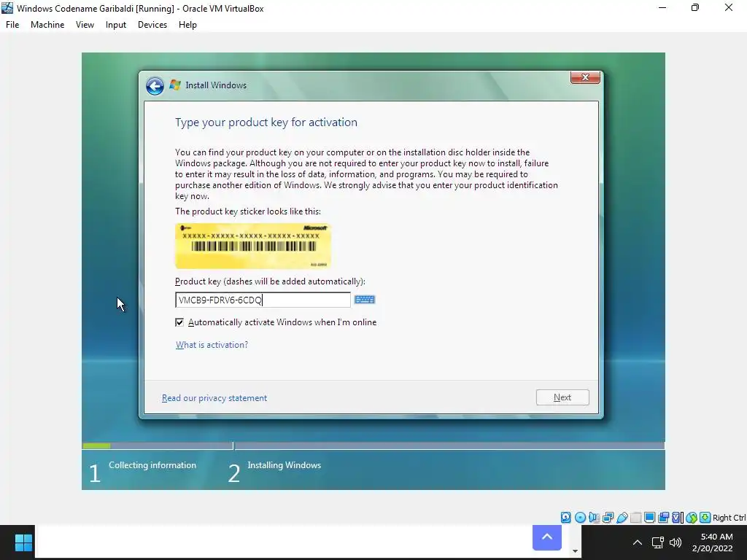The image size is (747, 560).
Task: Toggle Automatically activate Windows when I'm online
Action: coord(179,322)
